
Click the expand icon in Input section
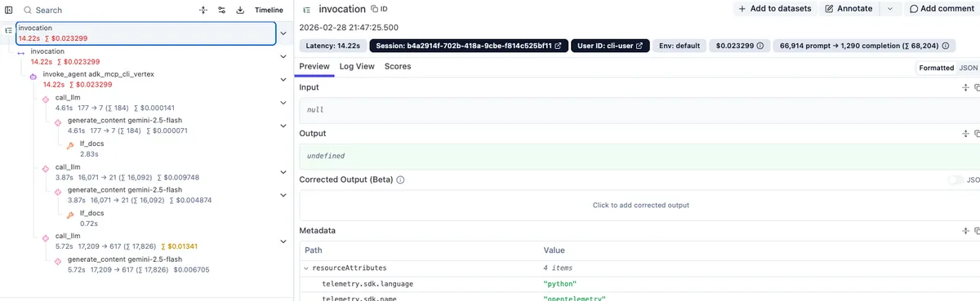[965, 87]
